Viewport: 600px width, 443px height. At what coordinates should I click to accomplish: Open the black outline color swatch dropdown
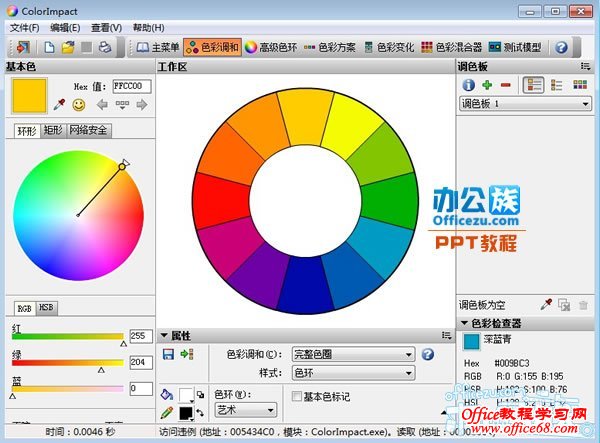click(186, 414)
